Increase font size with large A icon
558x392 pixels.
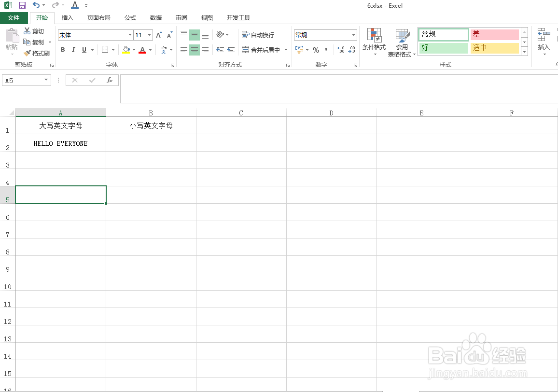pyautogui.click(x=159, y=35)
